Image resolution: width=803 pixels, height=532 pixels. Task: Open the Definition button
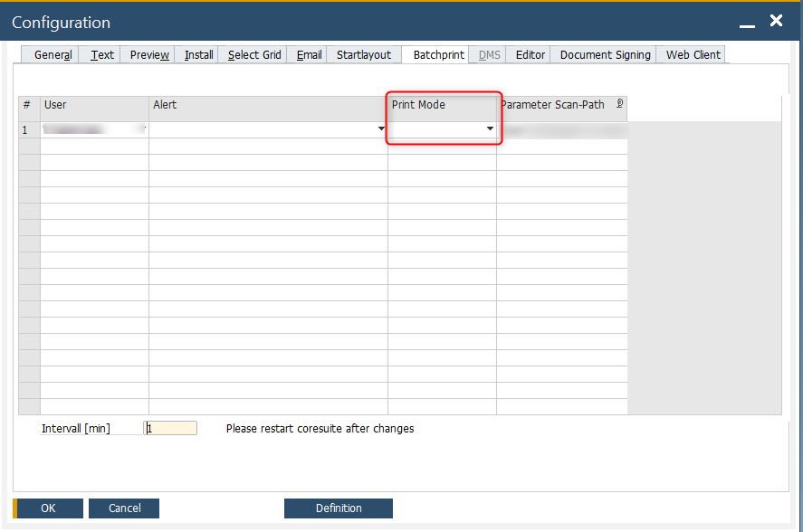[x=339, y=508]
